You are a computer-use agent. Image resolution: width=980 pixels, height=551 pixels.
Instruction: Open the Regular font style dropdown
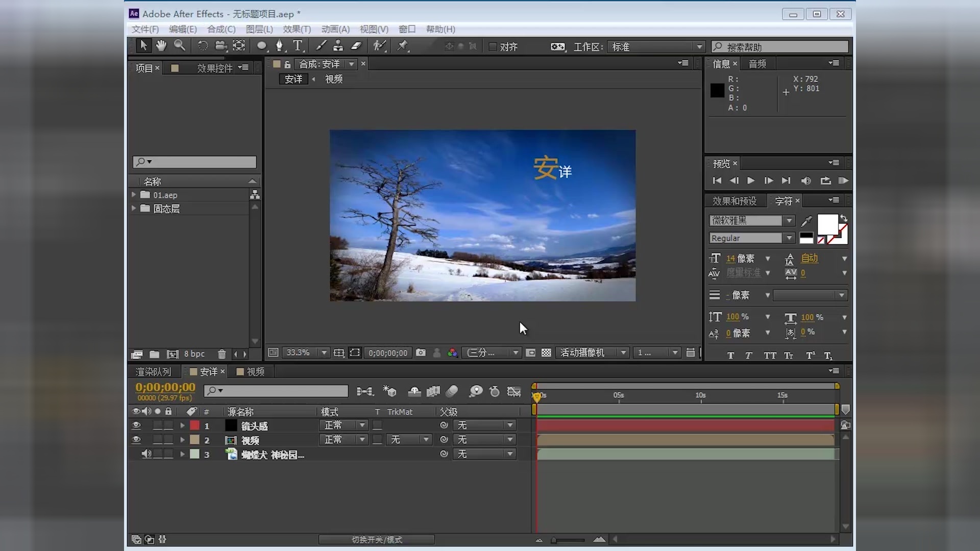click(x=751, y=238)
